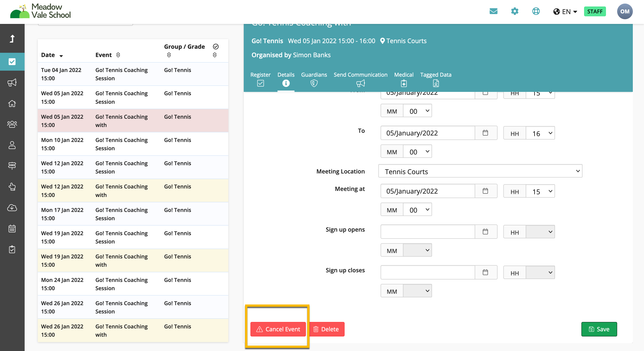Open the megaphone announcements sidebar icon
This screenshot has height=351, width=644.
coord(12,82)
